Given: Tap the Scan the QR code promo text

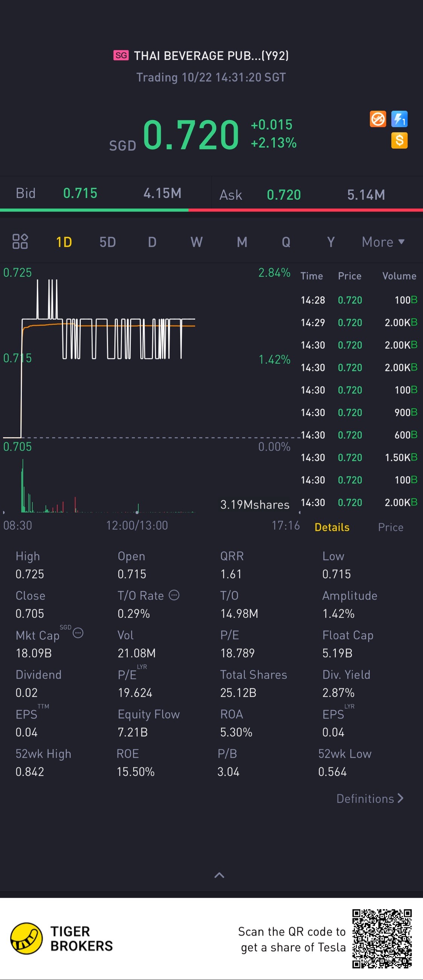Looking at the screenshot, I should [x=292, y=939].
